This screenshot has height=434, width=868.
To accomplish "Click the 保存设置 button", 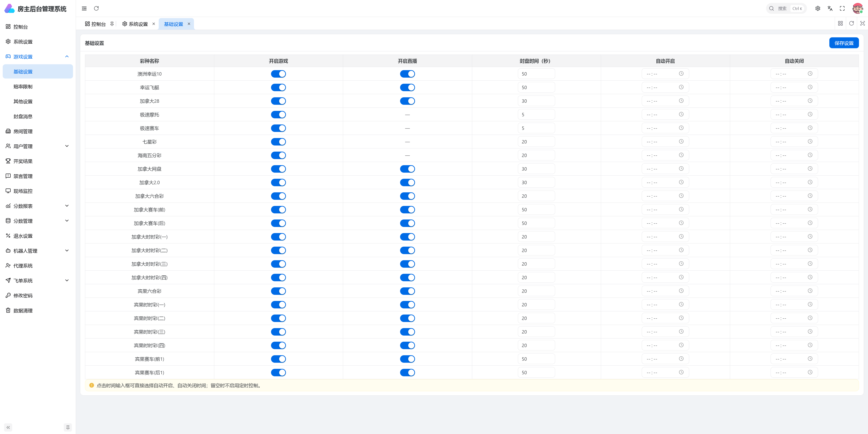I will 844,43.
